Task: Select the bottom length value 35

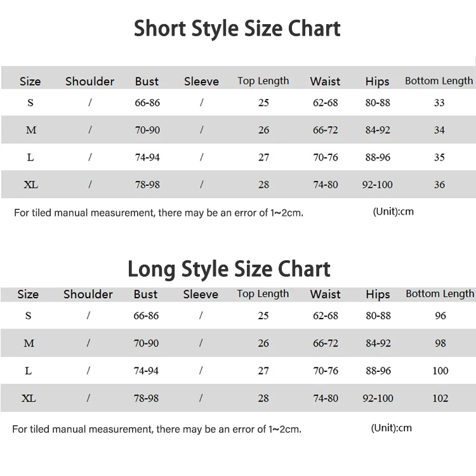Action: [x=439, y=157]
